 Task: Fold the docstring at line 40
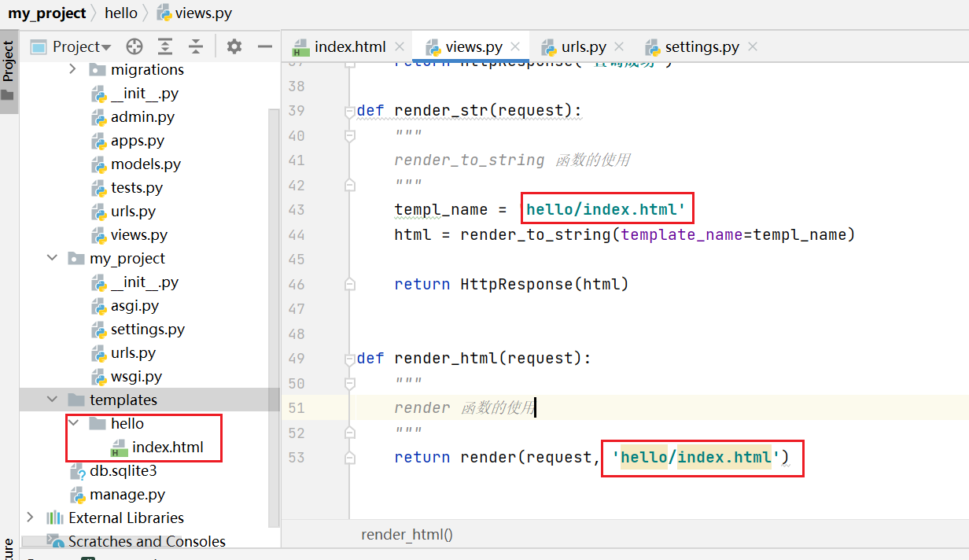[x=349, y=135]
